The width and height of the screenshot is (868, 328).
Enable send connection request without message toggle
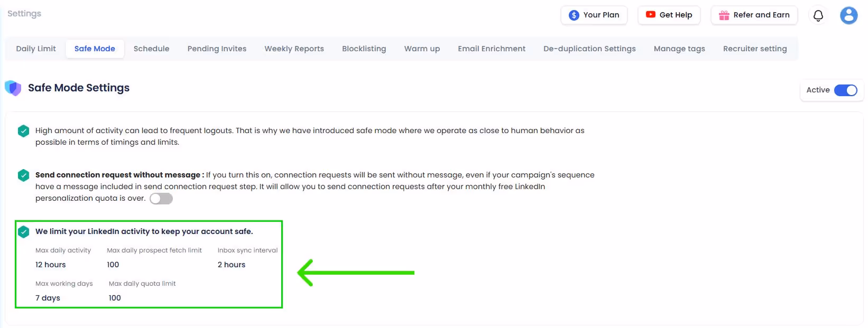[161, 199]
